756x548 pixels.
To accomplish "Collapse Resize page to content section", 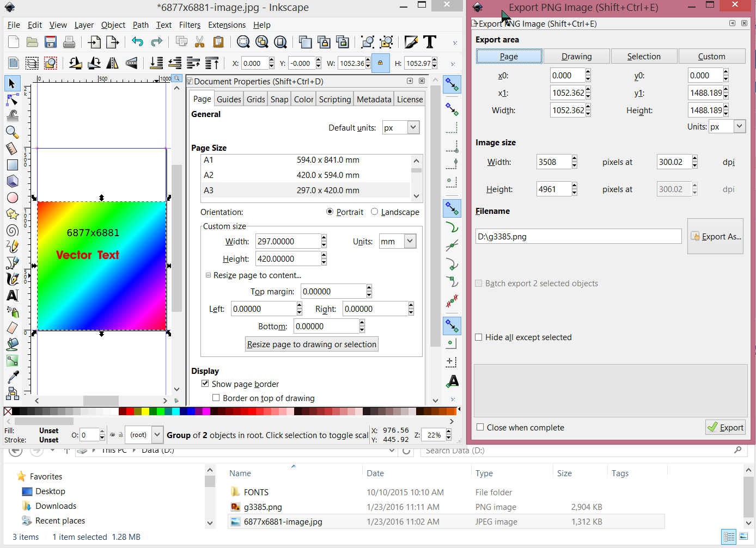I will coord(208,275).
